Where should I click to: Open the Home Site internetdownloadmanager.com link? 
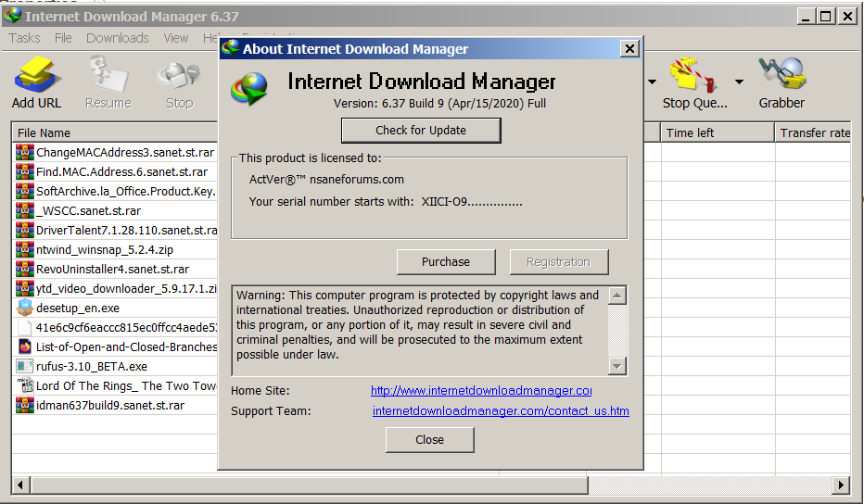click(481, 391)
